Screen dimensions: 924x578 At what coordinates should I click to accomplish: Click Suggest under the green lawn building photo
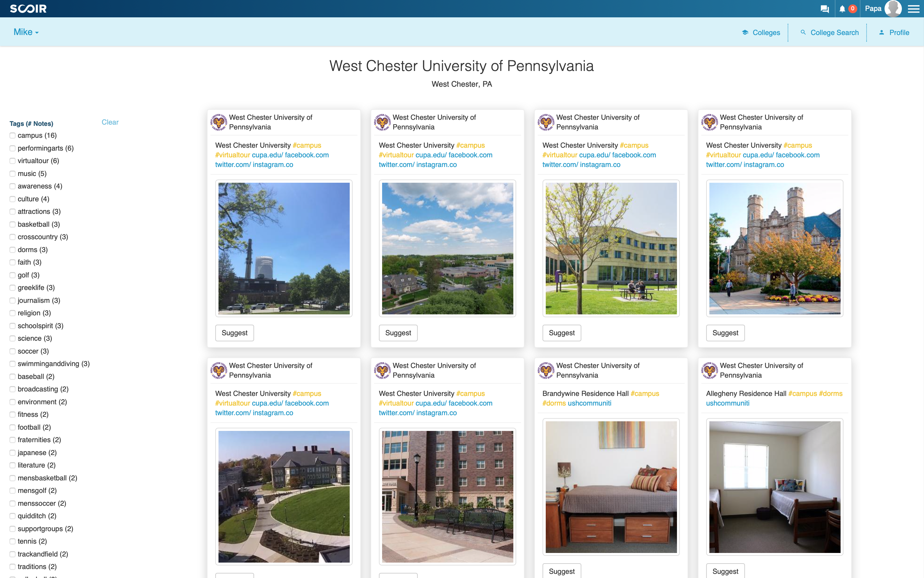(562, 333)
